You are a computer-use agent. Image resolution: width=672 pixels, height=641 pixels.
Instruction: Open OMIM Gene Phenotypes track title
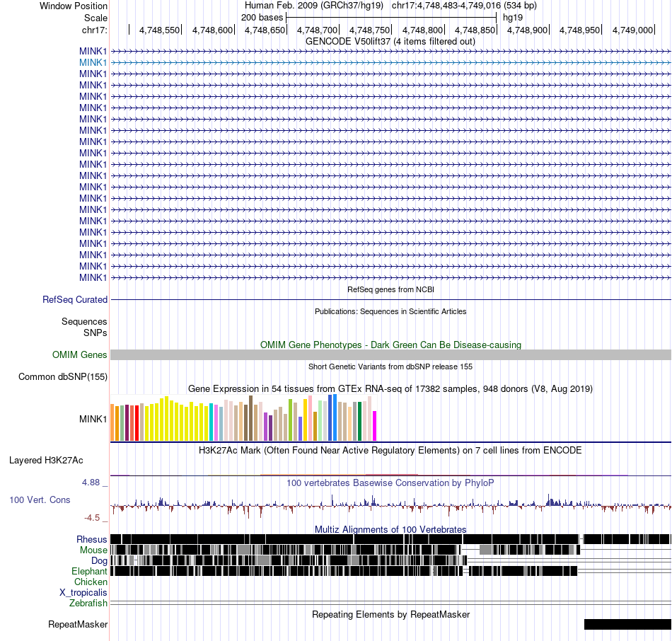click(390, 345)
